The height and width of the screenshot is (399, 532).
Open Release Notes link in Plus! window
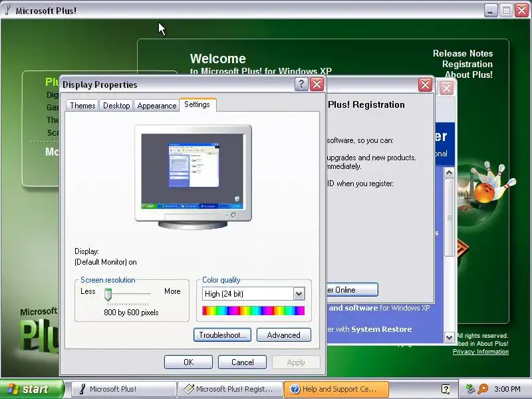[x=462, y=54]
